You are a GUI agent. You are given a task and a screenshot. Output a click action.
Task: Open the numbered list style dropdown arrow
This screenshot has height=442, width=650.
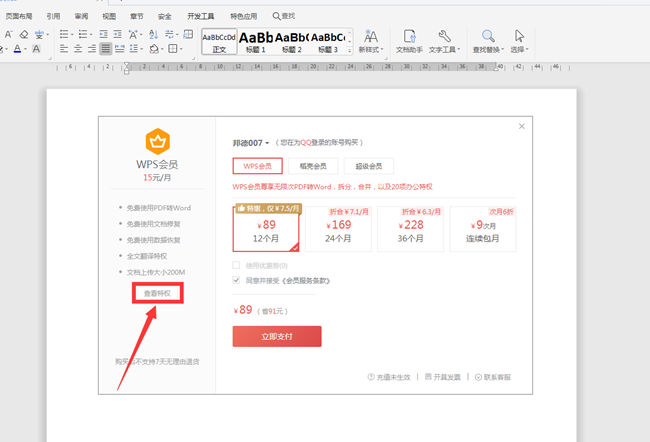(x=91, y=34)
